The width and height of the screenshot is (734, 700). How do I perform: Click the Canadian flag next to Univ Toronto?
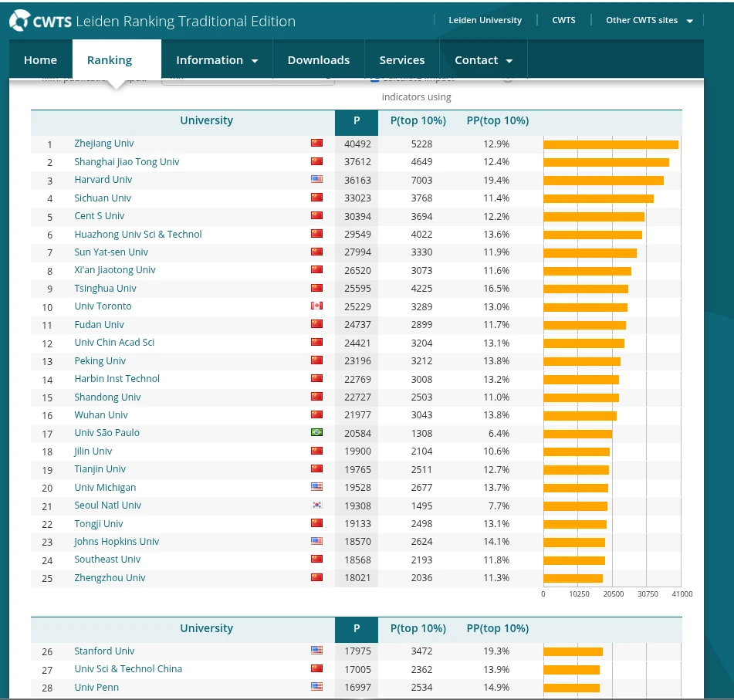(316, 306)
